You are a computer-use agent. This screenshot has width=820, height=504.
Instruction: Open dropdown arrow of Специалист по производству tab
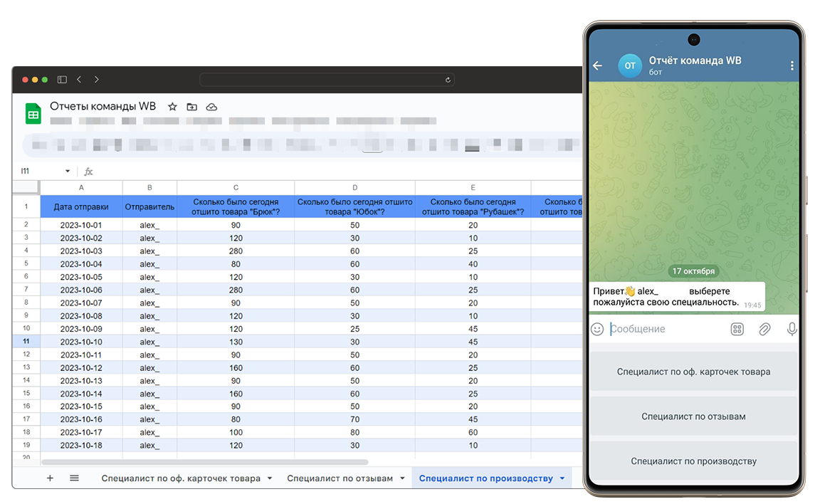(562, 478)
